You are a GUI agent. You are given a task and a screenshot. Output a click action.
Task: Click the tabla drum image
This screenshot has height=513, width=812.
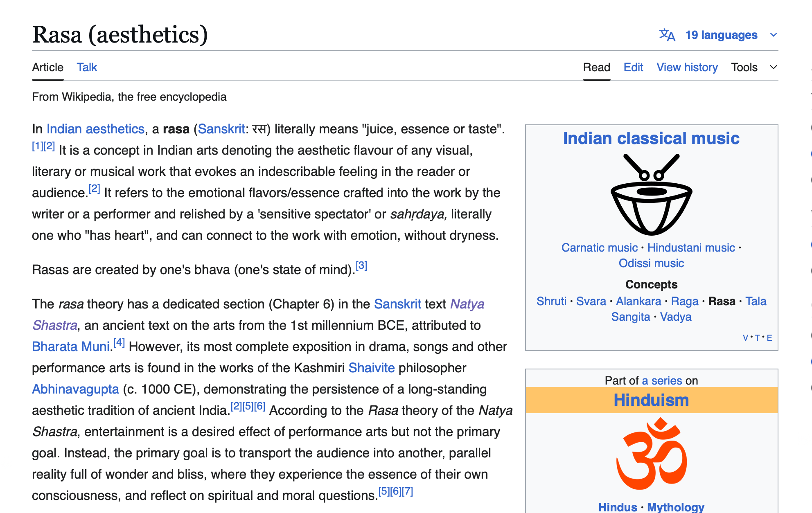[x=651, y=194]
